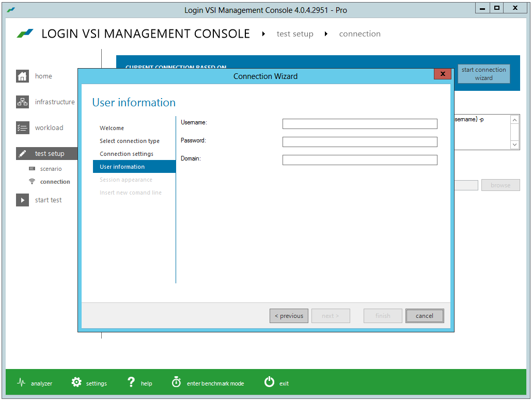Click the settings label in footer

pyautogui.click(x=97, y=383)
